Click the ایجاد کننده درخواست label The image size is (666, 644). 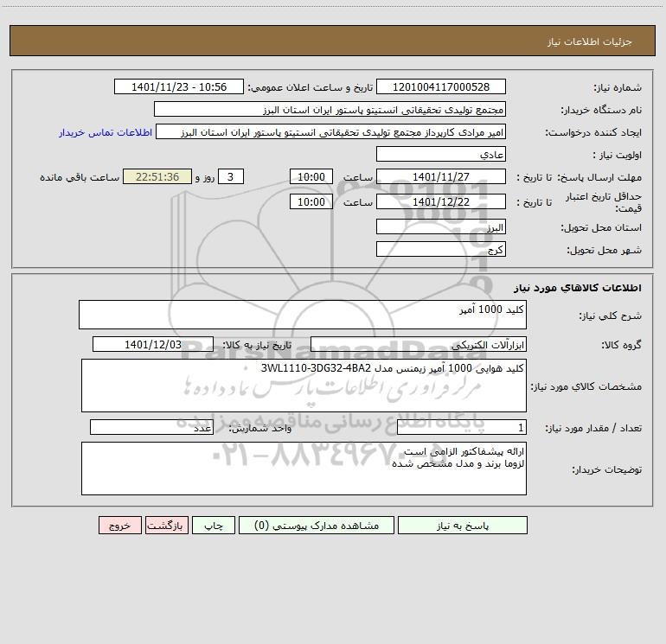coord(593,132)
